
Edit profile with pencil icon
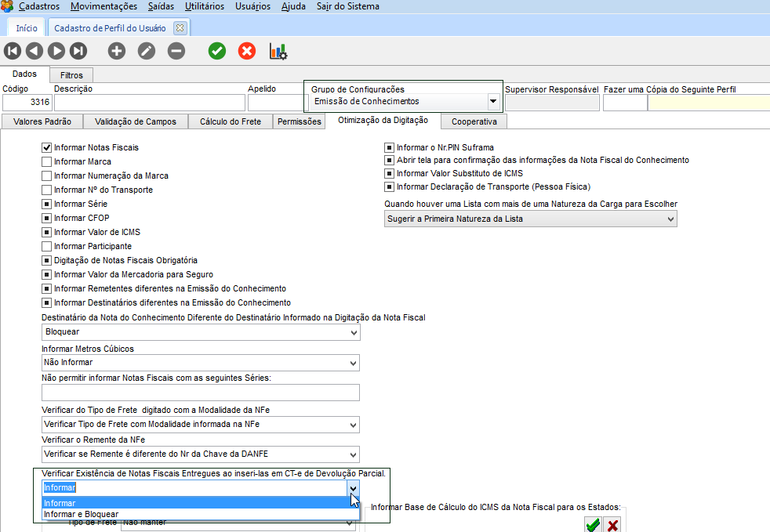(x=147, y=51)
